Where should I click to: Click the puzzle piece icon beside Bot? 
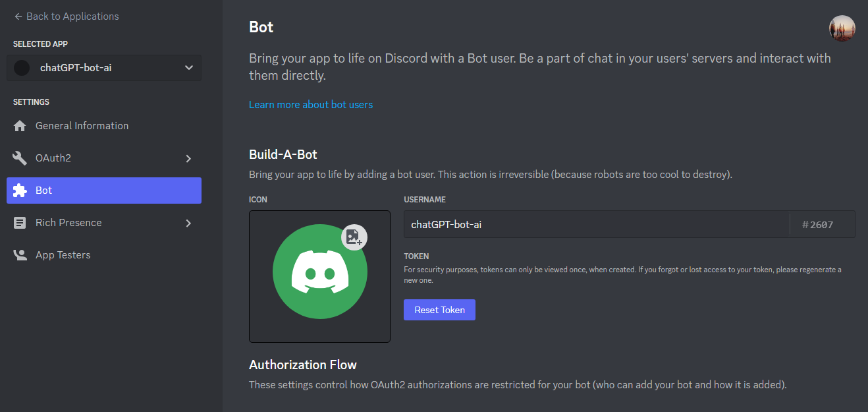coord(20,191)
